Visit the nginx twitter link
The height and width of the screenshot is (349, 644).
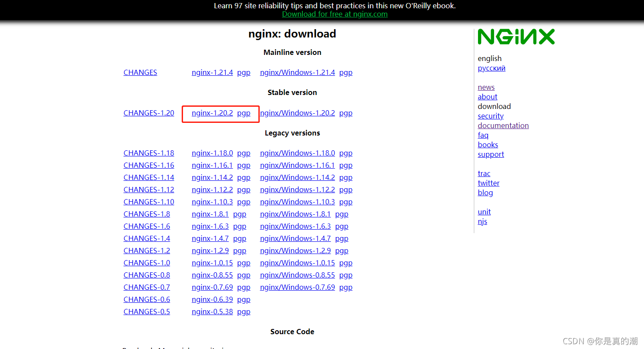point(488,183)
